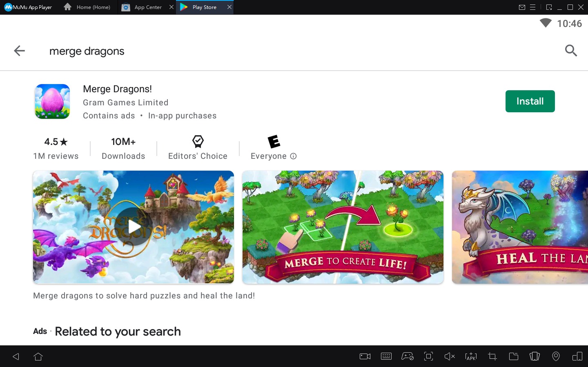Open the virtual location pin tool

click(x=556, y=356)
